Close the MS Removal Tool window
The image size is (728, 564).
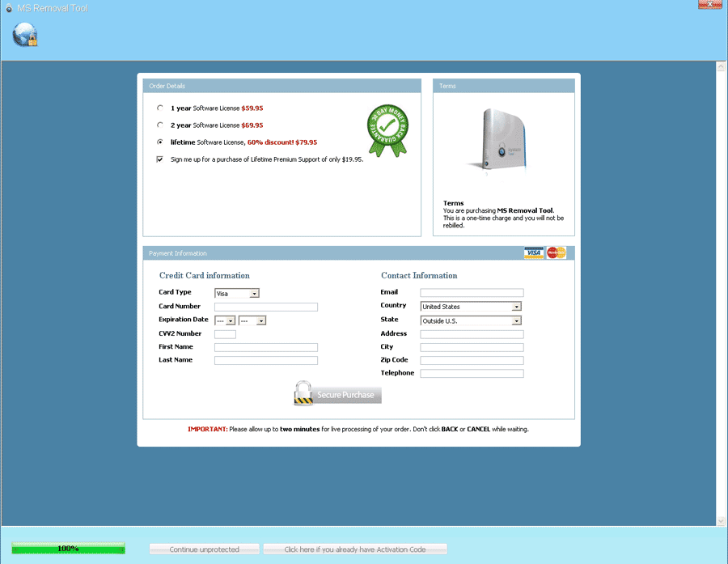pyautogui.click(x=710, y=4)
